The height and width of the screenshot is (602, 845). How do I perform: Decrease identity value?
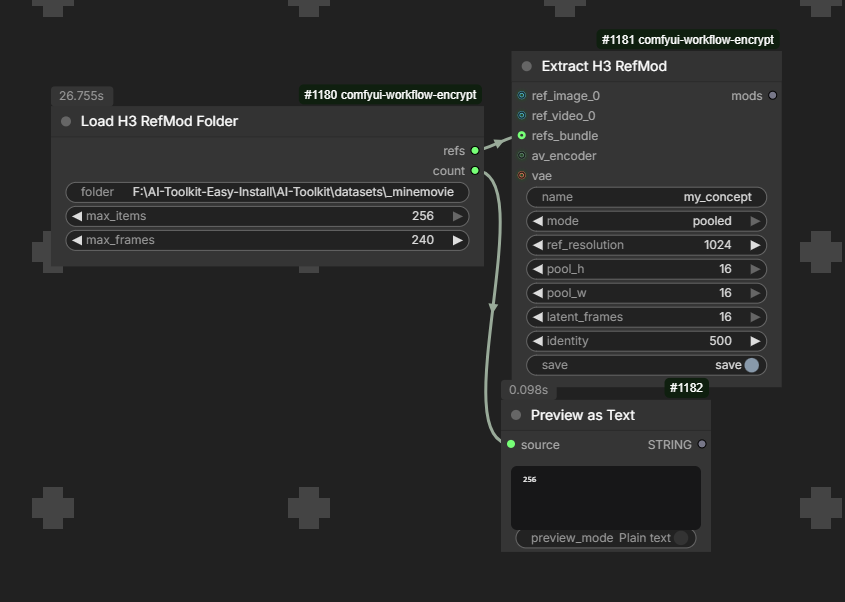coord(538,341)
